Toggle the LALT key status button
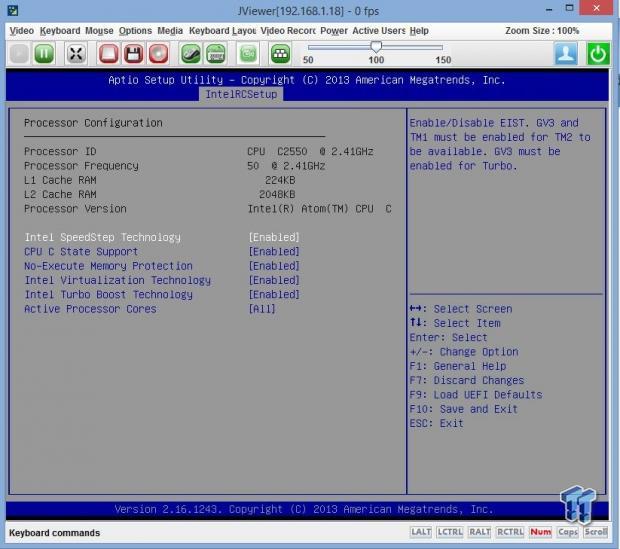The width and height of the screenshot is (620, 549). (421, 532)
